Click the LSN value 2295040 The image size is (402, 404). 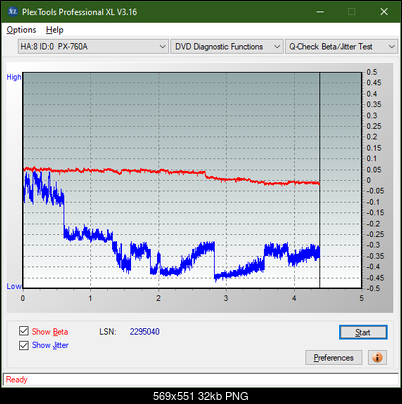pos(145,332)
